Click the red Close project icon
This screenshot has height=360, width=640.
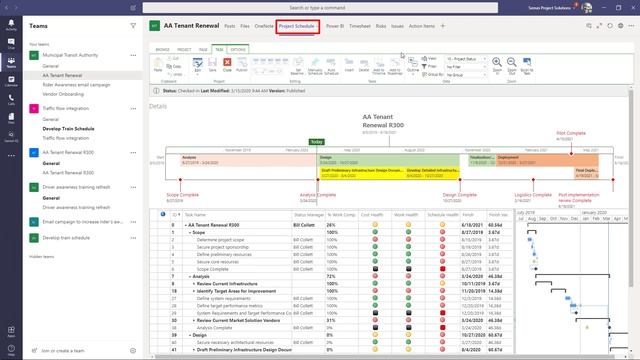227,65
